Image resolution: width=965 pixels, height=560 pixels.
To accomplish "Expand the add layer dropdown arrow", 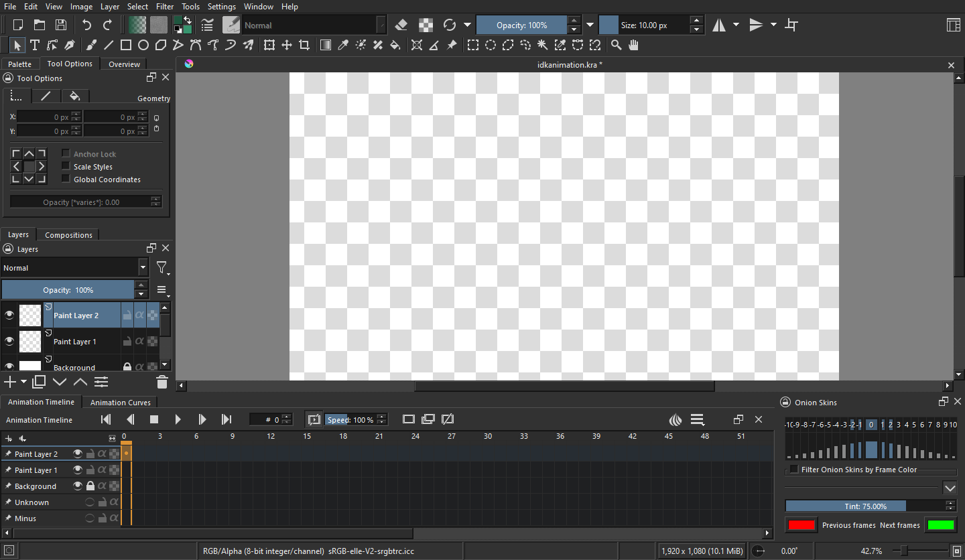I will [24, 382].
